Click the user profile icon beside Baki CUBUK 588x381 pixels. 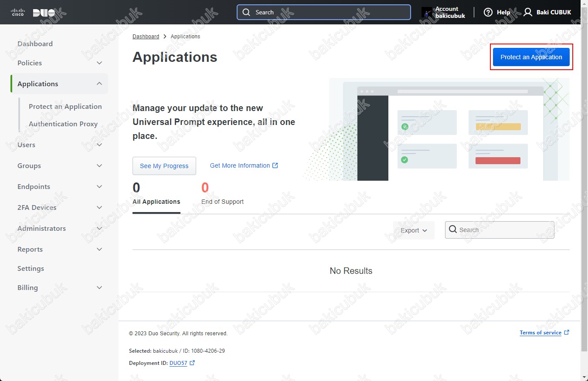(x=528, y=12)
